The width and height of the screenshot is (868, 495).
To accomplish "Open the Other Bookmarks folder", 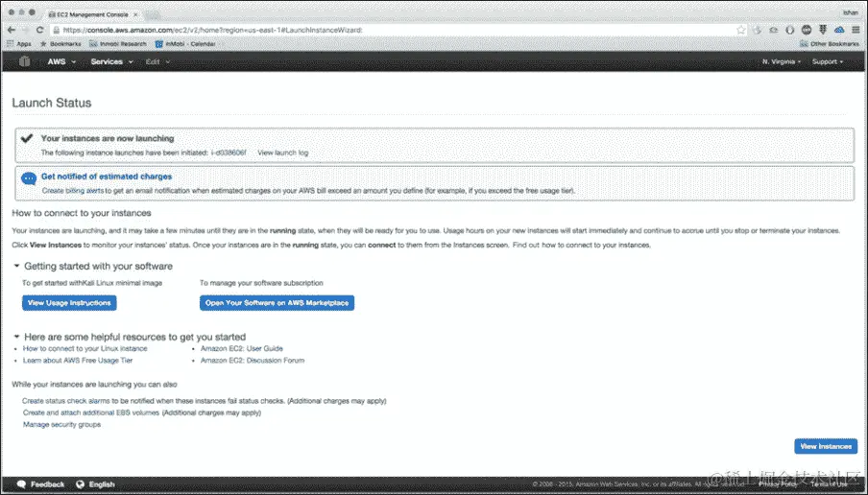I will 830,44.
